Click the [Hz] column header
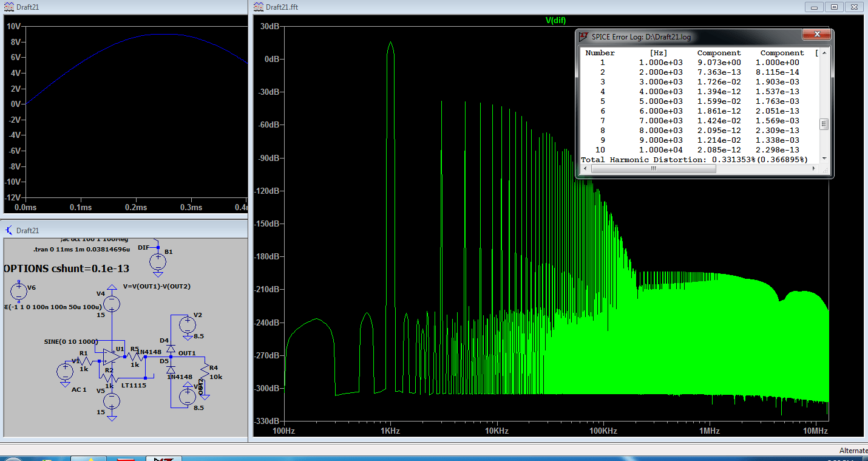The image size is (868, 461). (659, 53)
